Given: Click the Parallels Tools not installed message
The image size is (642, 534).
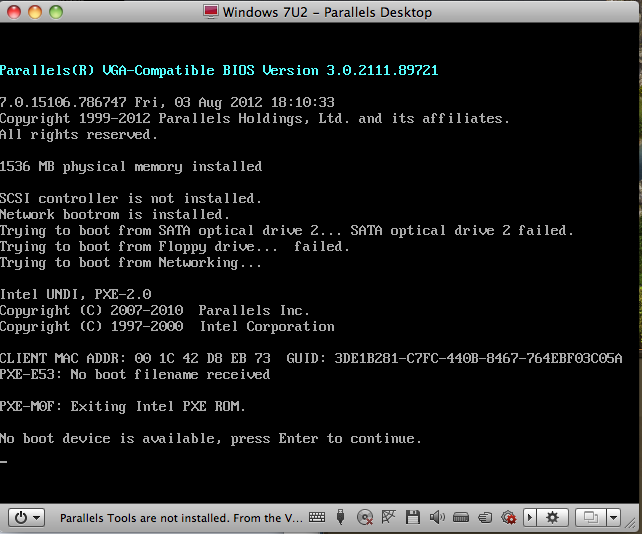Looking at the screenshot, I should [181, 518].
